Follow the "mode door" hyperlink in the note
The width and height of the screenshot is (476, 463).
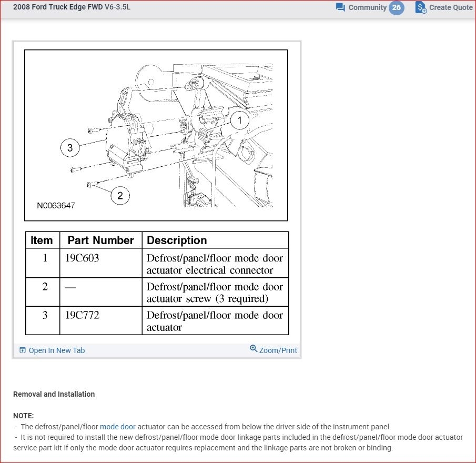pyautogui.click(x=117, y=427)
